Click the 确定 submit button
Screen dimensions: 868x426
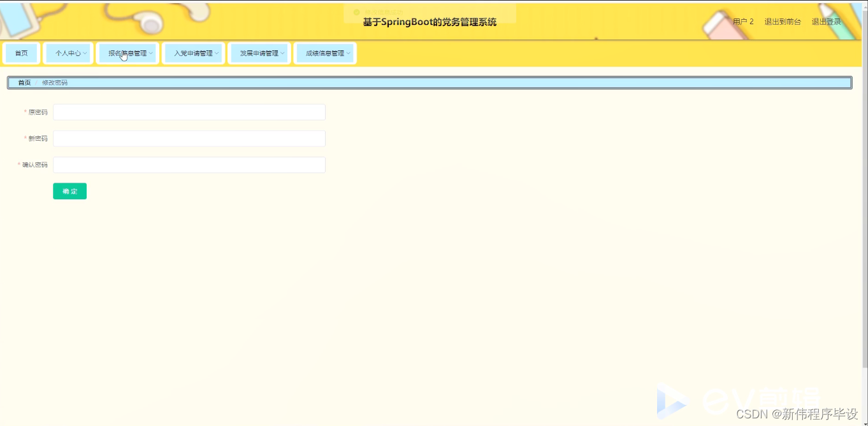(69, 191)
